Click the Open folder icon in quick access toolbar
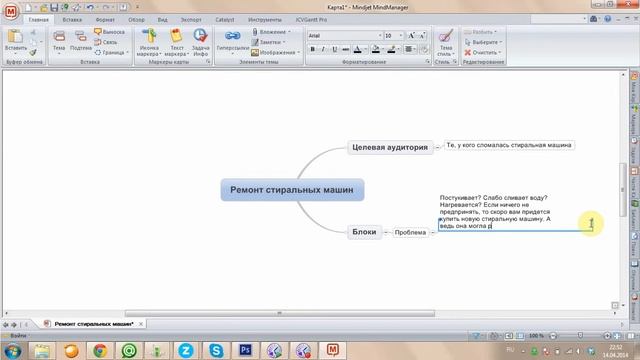The height and width of the screenshot is (360, 640). [44, 7]
